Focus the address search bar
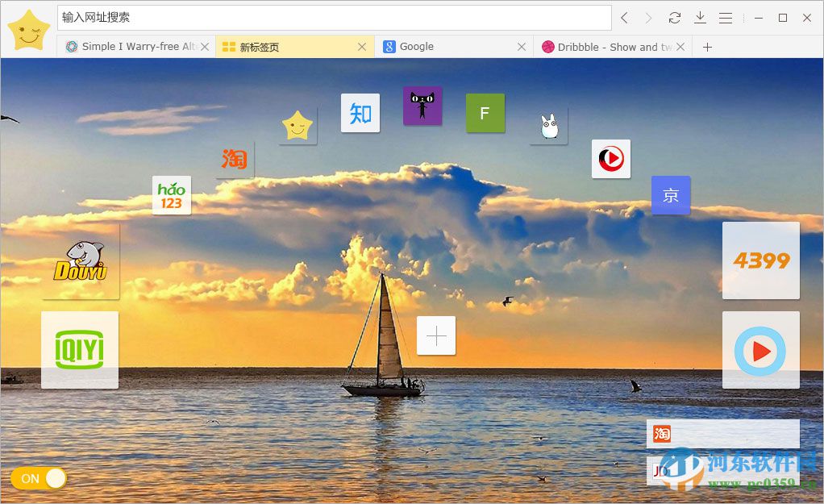Screen dimensions: 824x504 [335, 18]
